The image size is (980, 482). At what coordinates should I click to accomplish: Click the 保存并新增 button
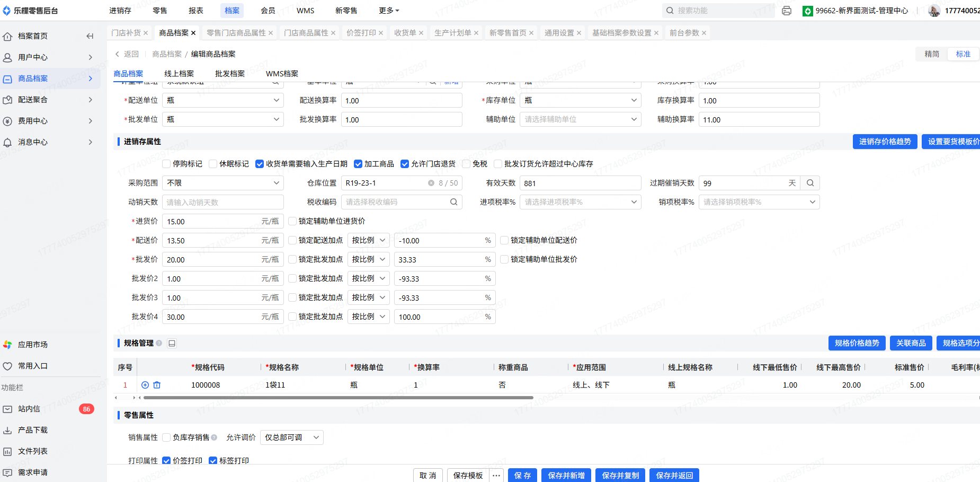566,476
